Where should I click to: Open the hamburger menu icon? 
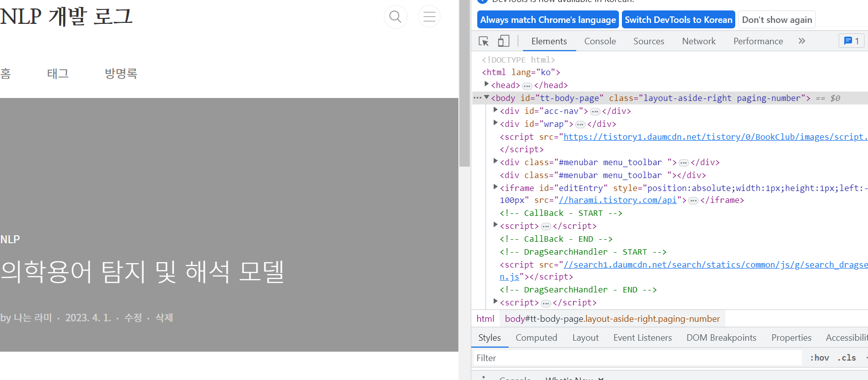click(429, 16)
